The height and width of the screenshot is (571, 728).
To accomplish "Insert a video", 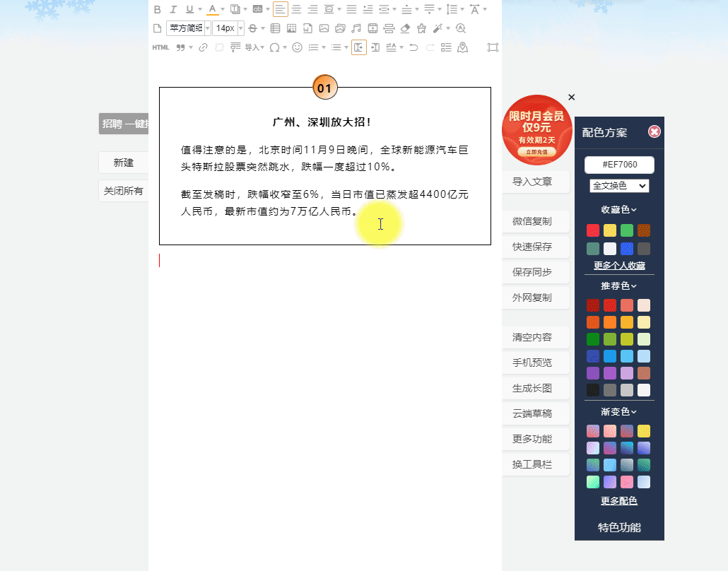I will coord(372,28).
